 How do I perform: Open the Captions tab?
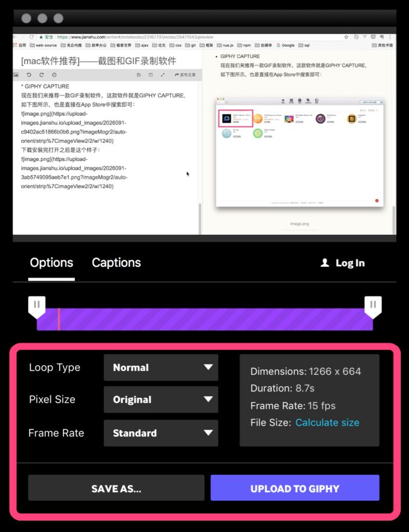pos(116,263)
